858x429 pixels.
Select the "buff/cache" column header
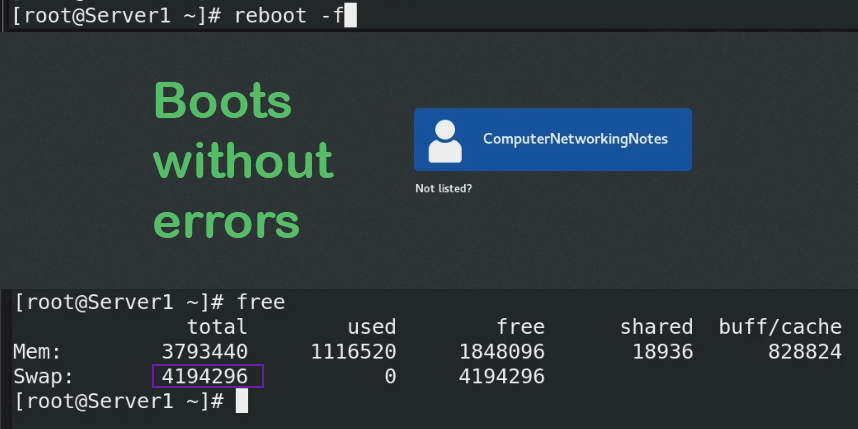[x=780, y=327]
